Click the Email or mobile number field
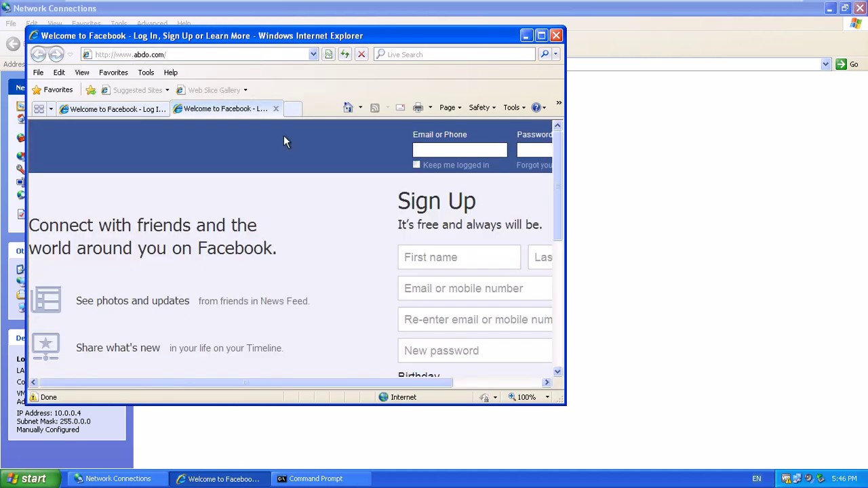Image resolution: width=868 pixels, height=488 pixels. coord(475,289)
